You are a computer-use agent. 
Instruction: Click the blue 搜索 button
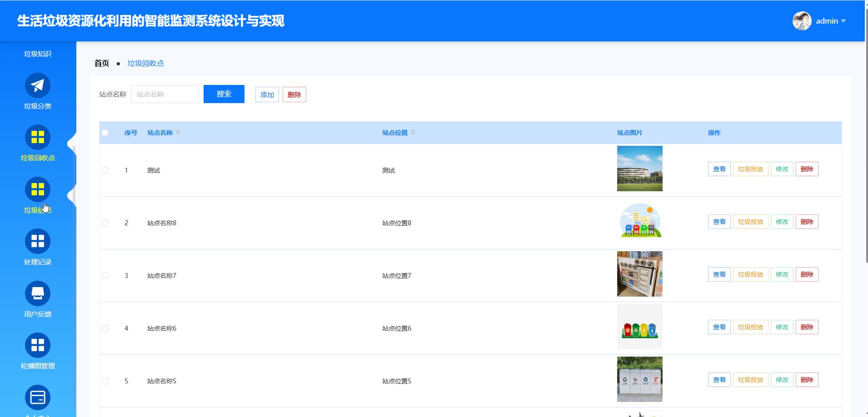click(224, 94)
